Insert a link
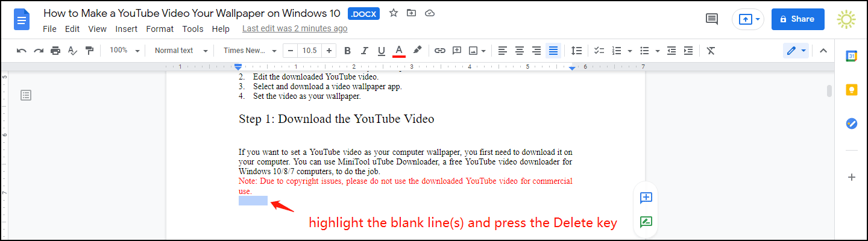The image size is (868, 241). tap(440, 51)
